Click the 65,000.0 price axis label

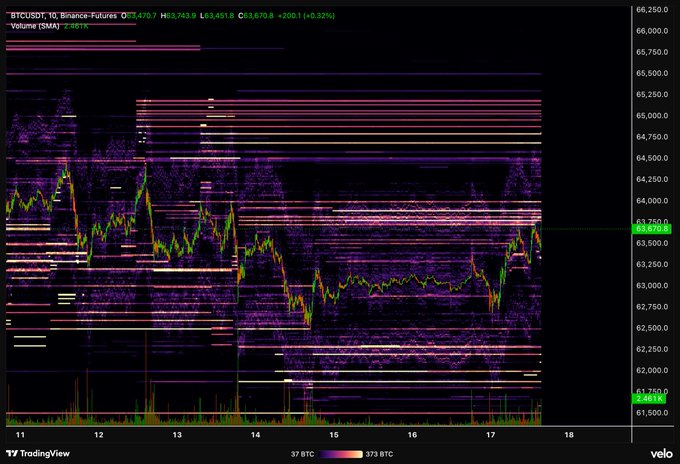(x=652, y=116)
